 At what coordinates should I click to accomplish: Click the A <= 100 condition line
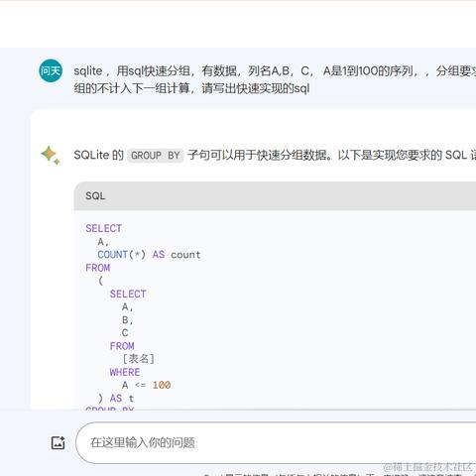[x=146, y=385]
